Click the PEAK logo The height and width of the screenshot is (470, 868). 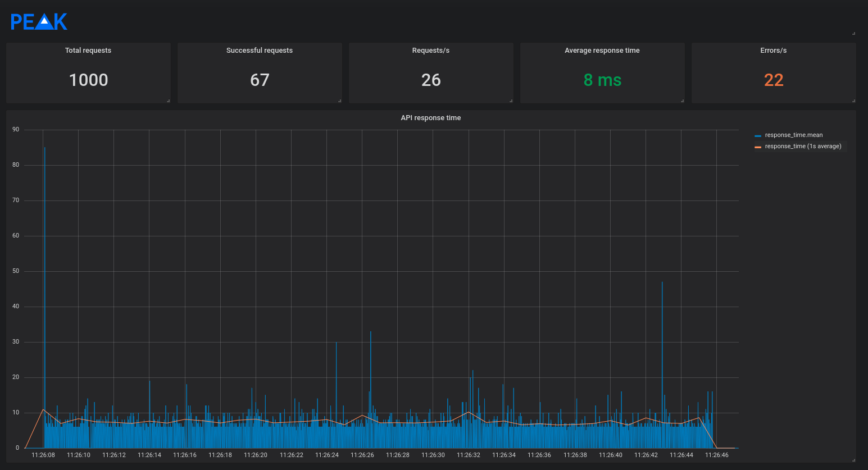(x=39, y=21)
